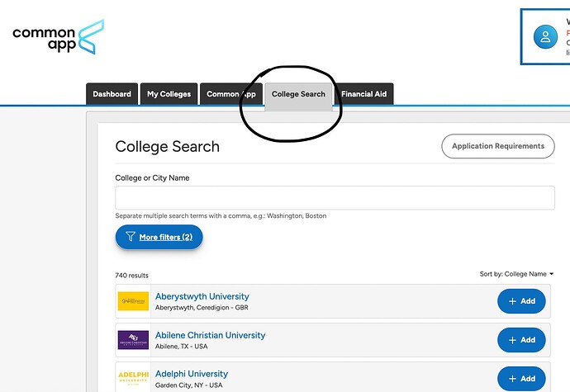This screenshot has height=392, width=570.
Task: Open Application Requirements
Action: pos(498,146)
